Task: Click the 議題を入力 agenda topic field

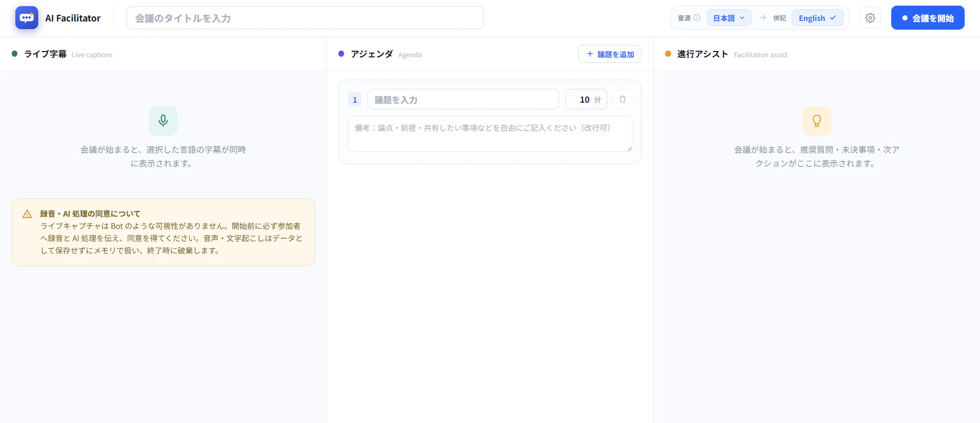Action: 463,100
